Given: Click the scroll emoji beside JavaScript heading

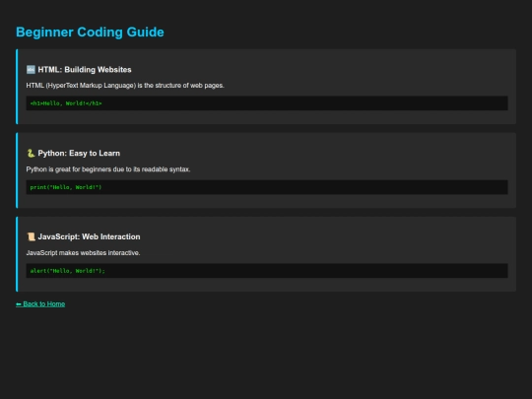Looking at the screenshot, I should (31, 236).
